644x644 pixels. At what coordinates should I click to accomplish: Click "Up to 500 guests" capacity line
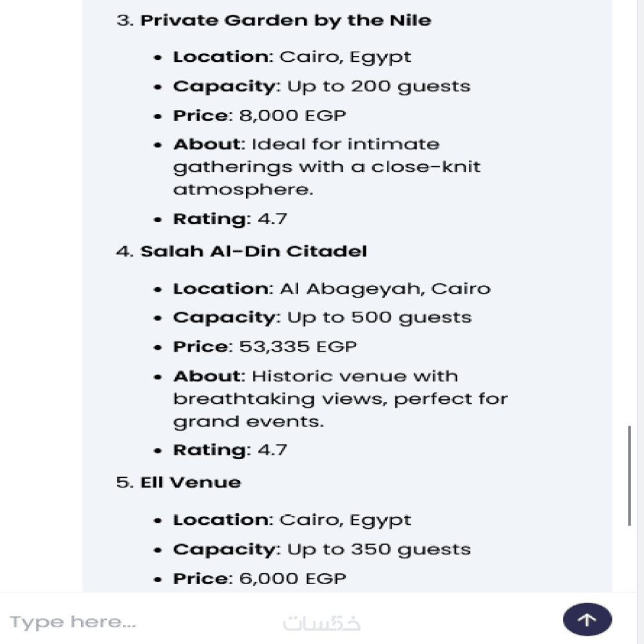(322, 317)
